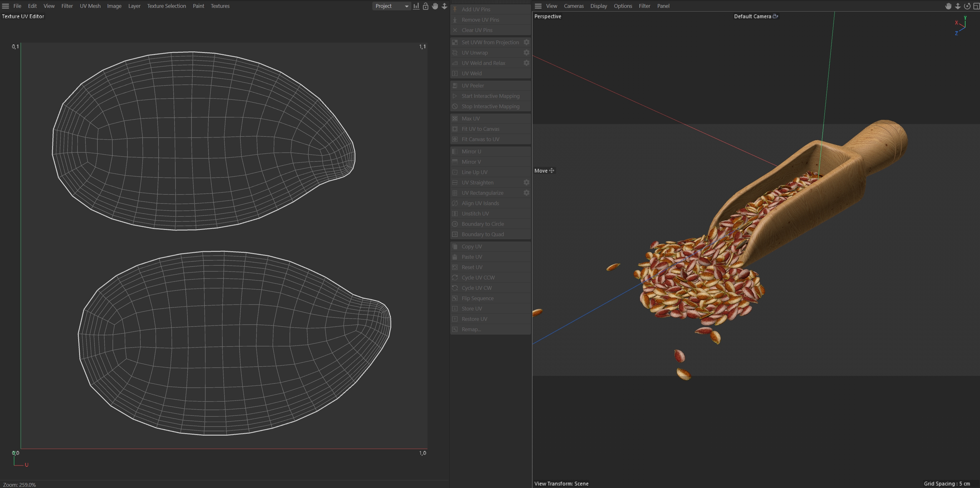The image size is (980, 488).
Task: Click the histogram bars icon beside Project
Action: pos(416,6)
